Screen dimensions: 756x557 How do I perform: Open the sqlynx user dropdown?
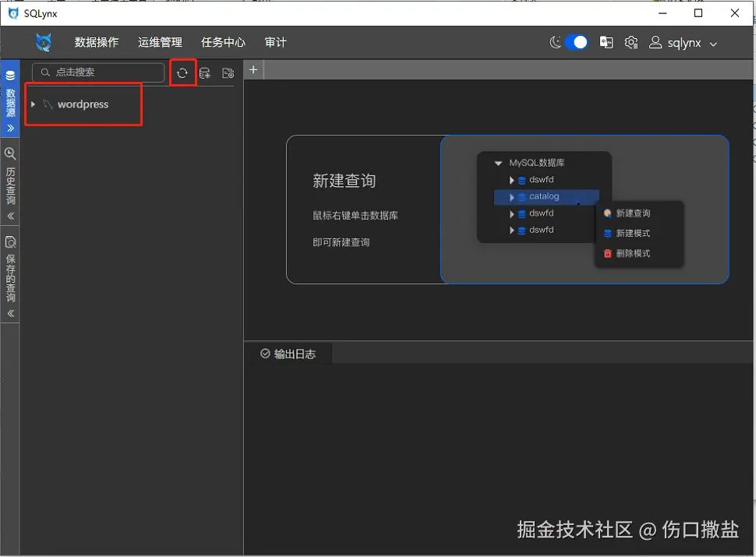(683, 43)
